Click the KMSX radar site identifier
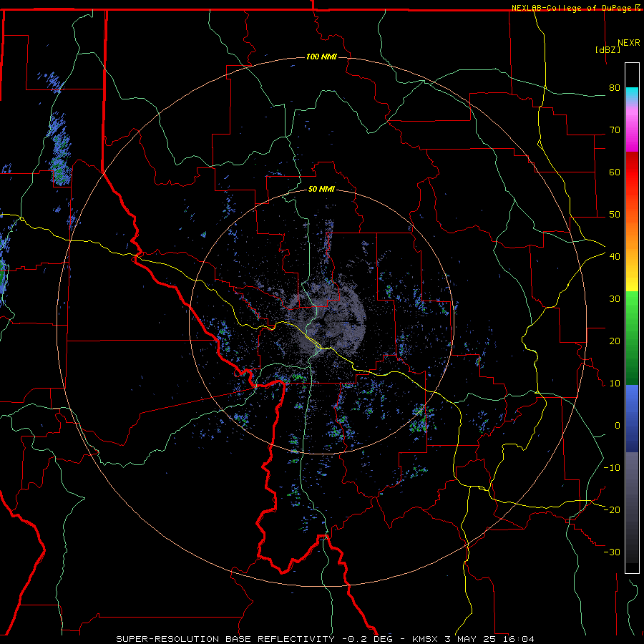644x644 pixels. tap(425, 639)
